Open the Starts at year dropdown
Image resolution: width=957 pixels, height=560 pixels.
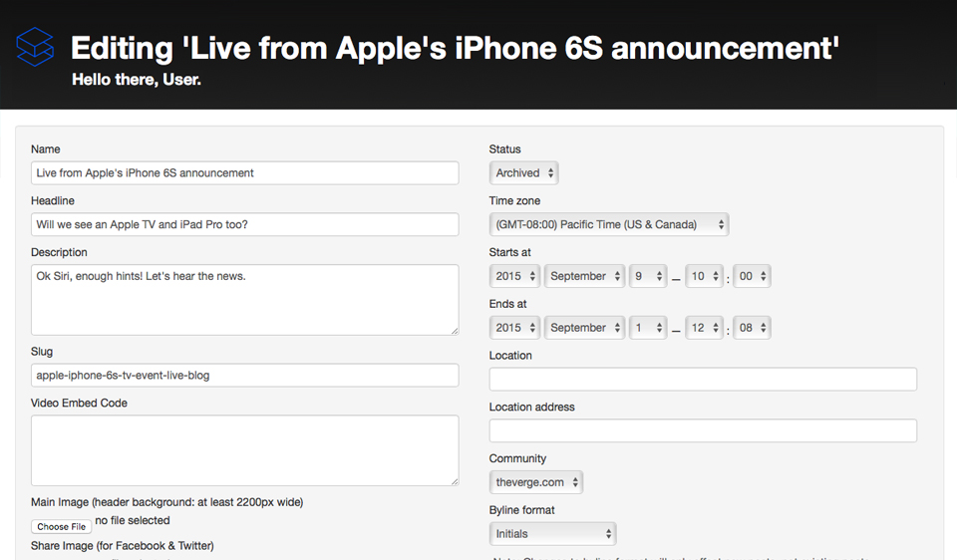515,277
